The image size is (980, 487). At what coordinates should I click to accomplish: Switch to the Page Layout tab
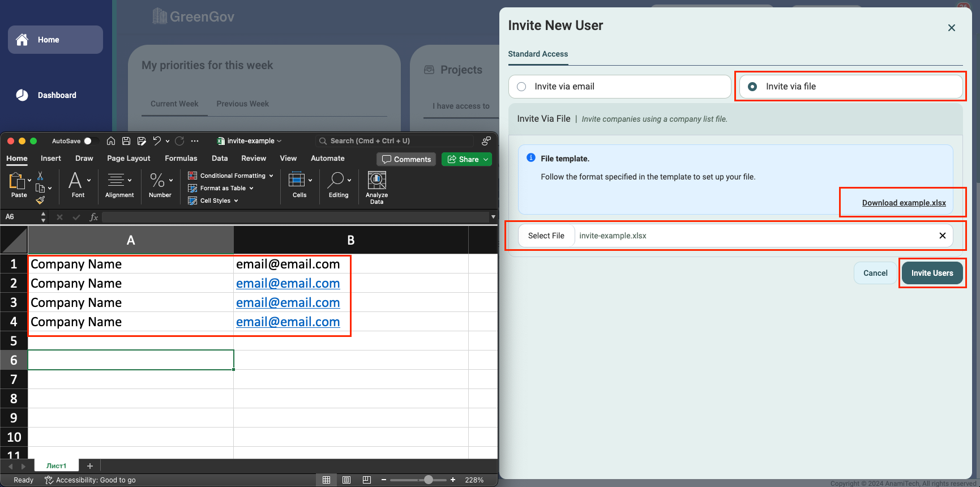(x=129, y=159)
